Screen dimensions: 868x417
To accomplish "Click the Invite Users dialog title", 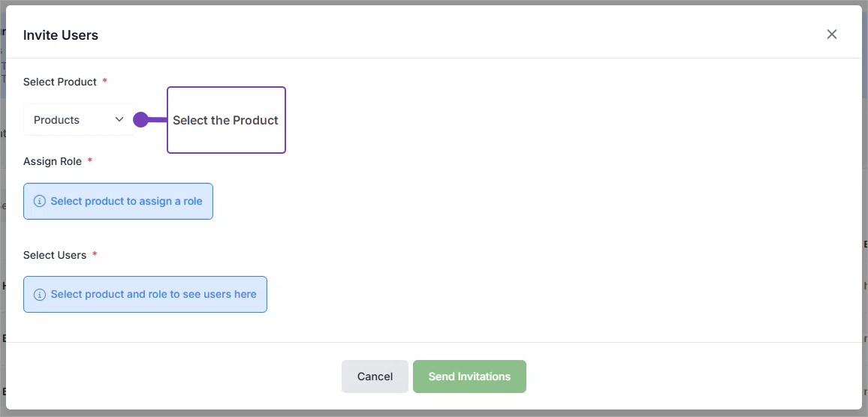I will [61, 35].
